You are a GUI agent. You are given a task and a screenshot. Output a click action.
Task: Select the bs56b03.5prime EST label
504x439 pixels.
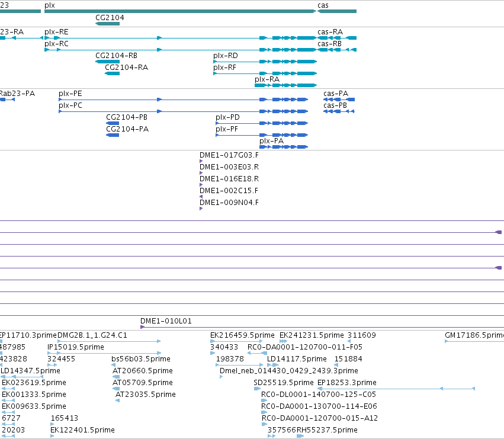click(141, 359)
